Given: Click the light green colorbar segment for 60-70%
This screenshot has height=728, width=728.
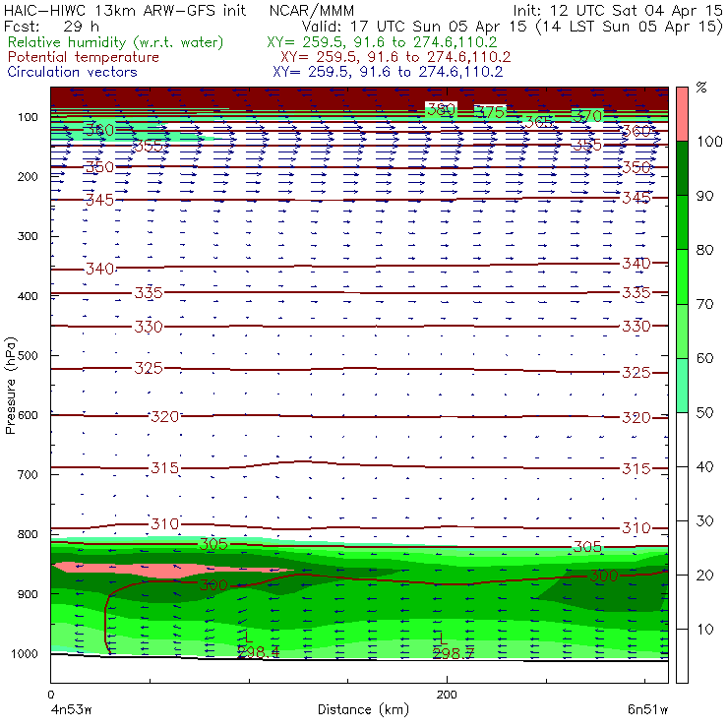Looking at the screenshot, I should coord(682,331).
